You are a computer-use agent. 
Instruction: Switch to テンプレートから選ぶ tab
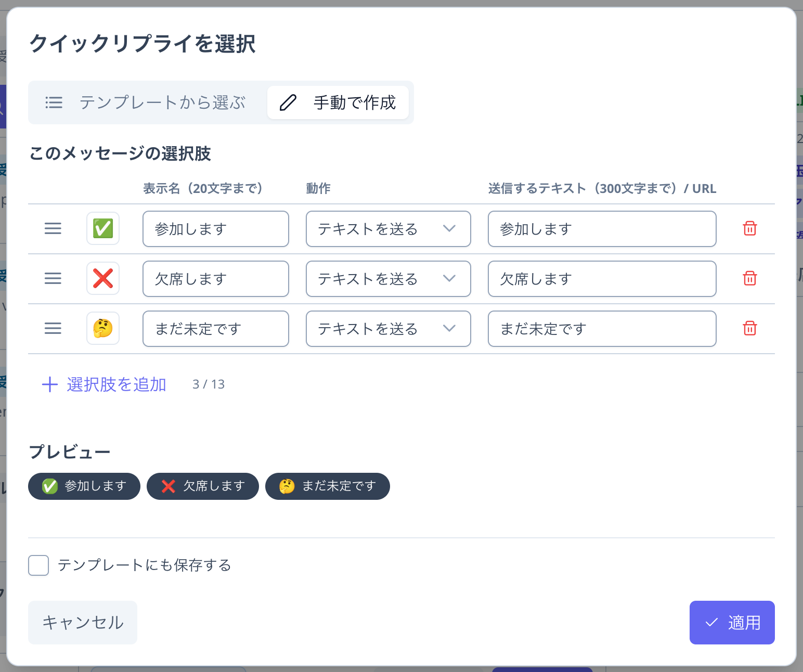(x=147, y=102)
